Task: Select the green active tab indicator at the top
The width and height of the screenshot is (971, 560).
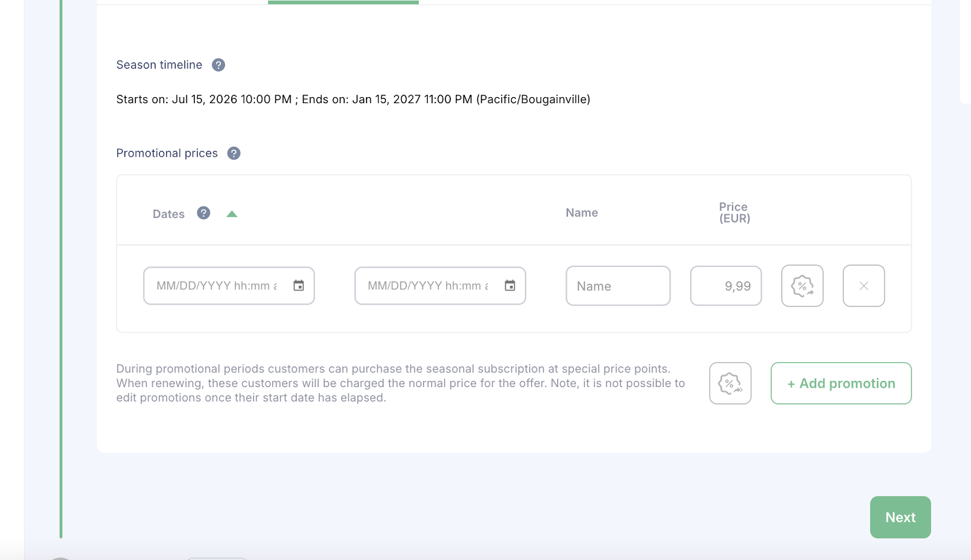Action: (x=343, y=2)
